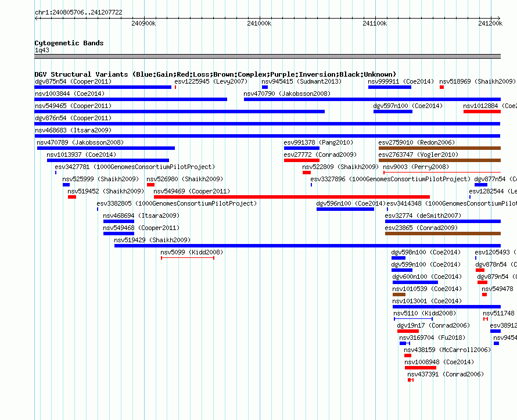Click dgv599n100 (Coe2014) label
Screen dimensions: 517x420
tap(426, 264)
